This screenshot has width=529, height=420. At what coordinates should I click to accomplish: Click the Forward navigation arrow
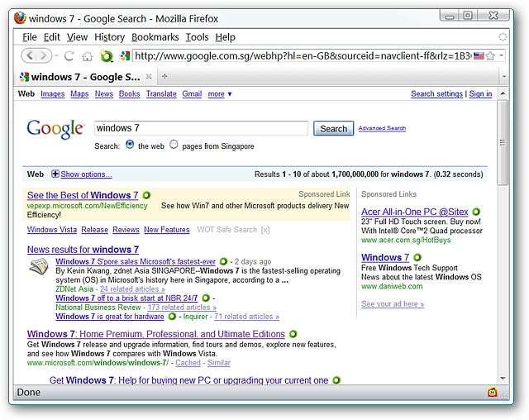coord(44,55)
